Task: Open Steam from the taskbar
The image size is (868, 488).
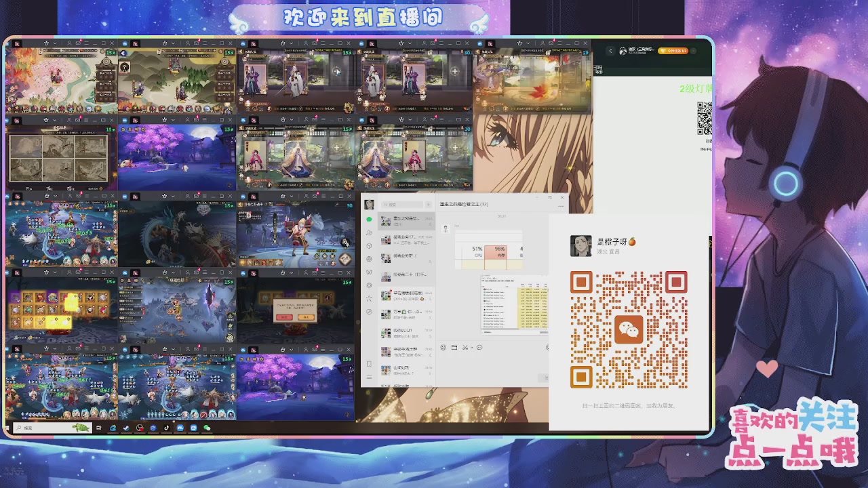Action: [x=126, y=428]
